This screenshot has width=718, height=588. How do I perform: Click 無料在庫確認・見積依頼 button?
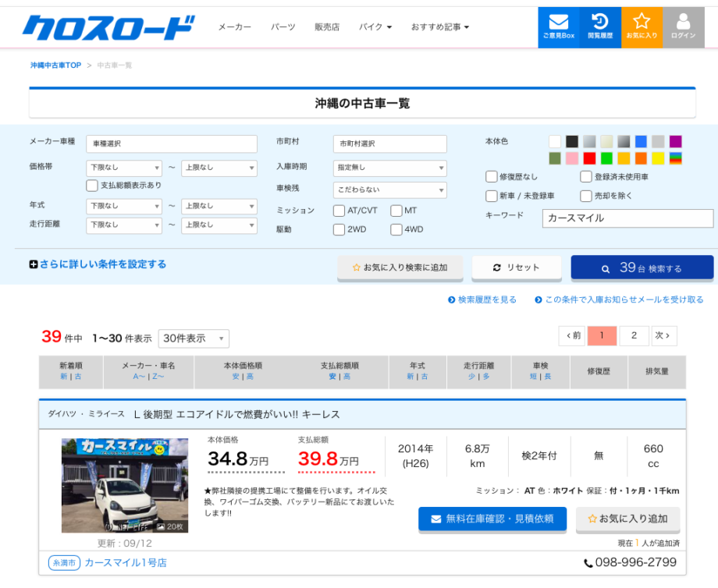pyautogui.click(x=492, y=519)
